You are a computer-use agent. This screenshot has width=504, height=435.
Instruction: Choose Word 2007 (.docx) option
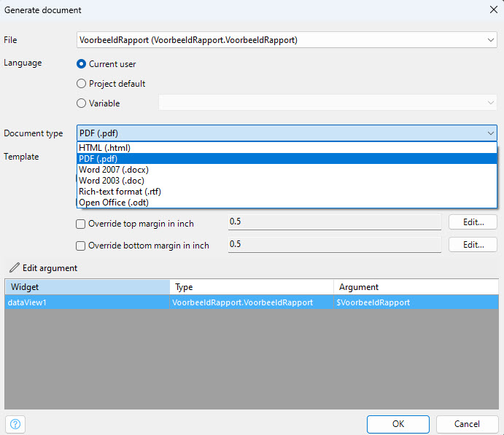click(x=113, y=170)
